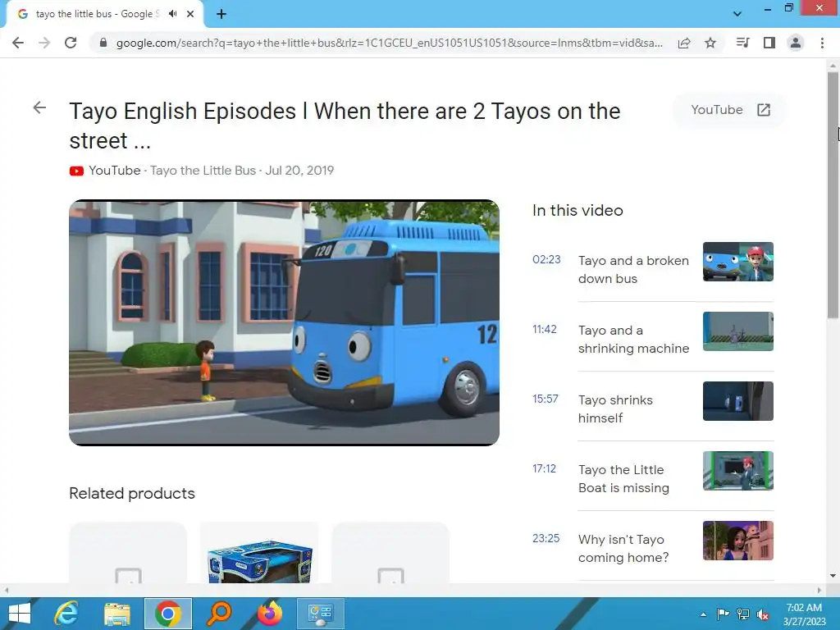Open the media control icon in toolbar

click(x=742, y=43)
